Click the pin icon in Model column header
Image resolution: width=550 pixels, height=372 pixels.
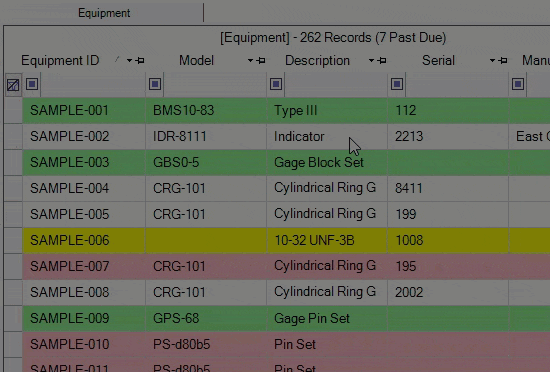tap(261, 61)
